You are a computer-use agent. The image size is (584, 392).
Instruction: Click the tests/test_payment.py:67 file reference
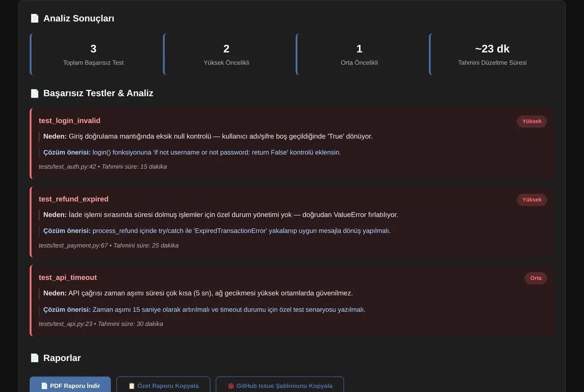coord(73,245)
